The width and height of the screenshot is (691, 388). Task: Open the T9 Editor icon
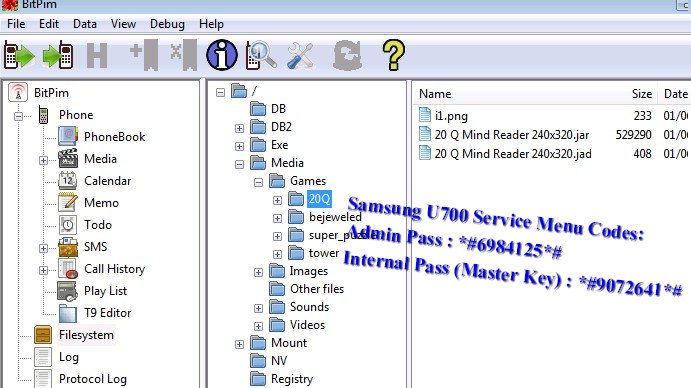pos(68,313)
